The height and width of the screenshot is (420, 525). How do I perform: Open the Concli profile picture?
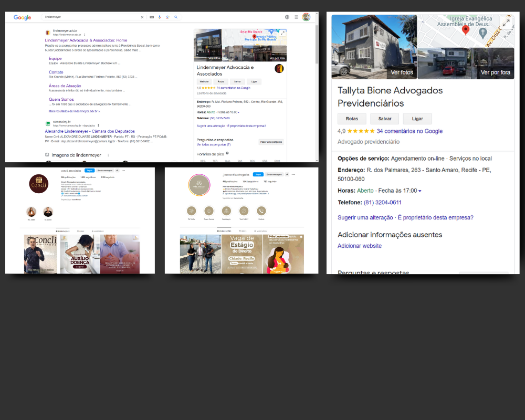coord(38,184)
